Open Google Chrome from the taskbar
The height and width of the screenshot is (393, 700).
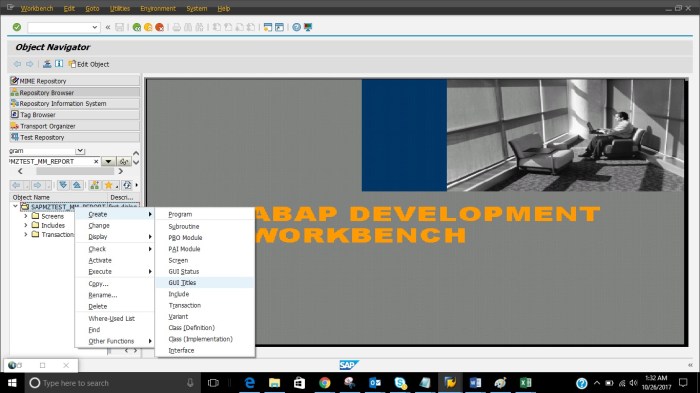pyautogui.click(x=325, y=383)
